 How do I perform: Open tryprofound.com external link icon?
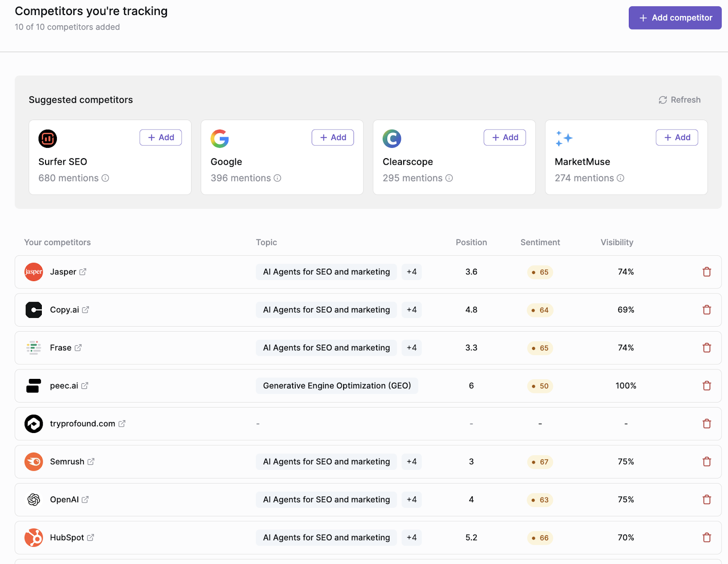pos(122,424)
